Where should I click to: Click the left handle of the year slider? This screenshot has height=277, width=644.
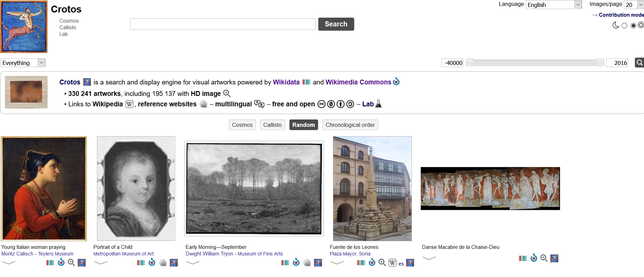(470, 63)
